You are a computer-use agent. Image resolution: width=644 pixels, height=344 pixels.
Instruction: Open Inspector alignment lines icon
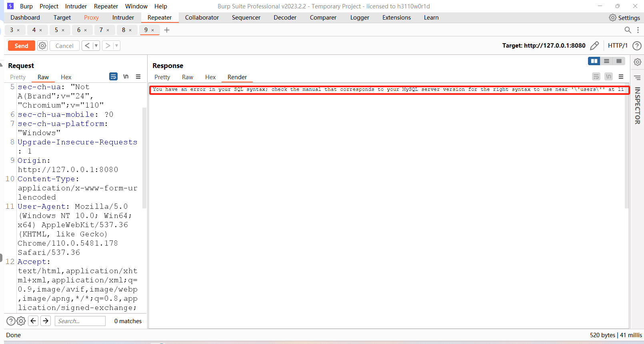pyautogui.click(x=638, y=78)
